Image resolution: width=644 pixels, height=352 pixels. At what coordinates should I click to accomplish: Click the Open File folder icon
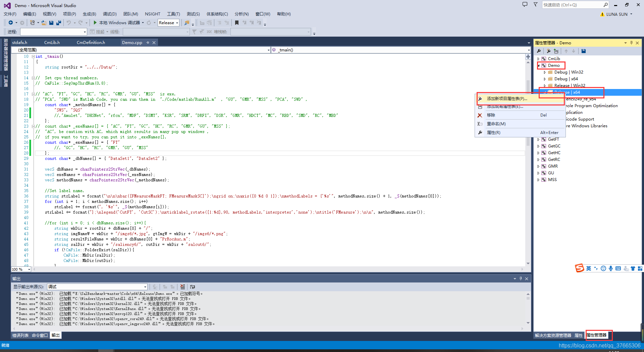coord(44,23)
